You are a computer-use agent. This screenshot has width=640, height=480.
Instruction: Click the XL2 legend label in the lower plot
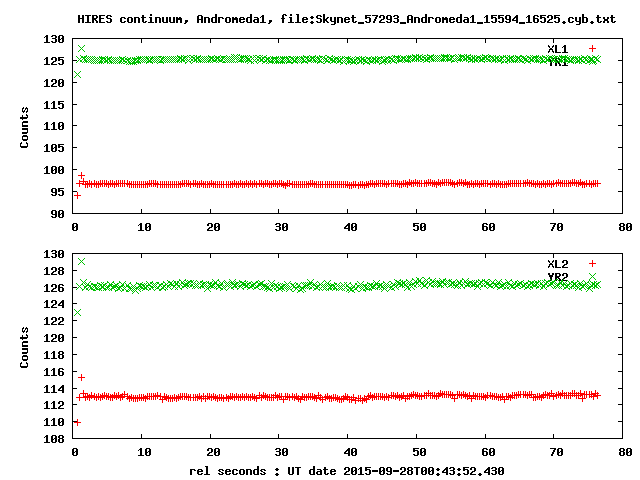558,264
